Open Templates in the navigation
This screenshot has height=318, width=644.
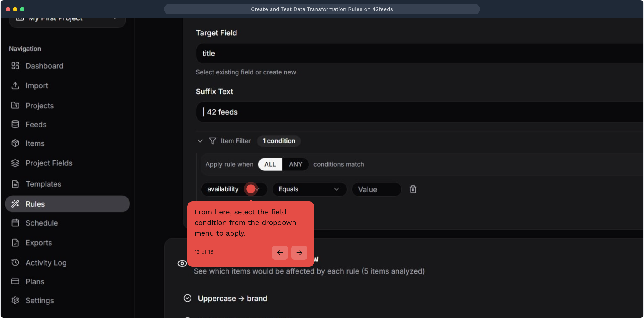pos(43,184)
